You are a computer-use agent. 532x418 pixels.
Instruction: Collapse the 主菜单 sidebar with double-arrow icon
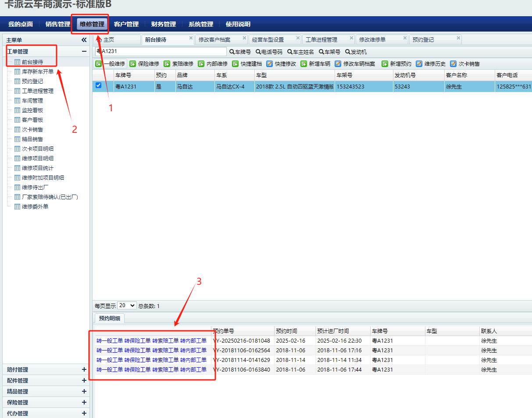pos(84,40)
